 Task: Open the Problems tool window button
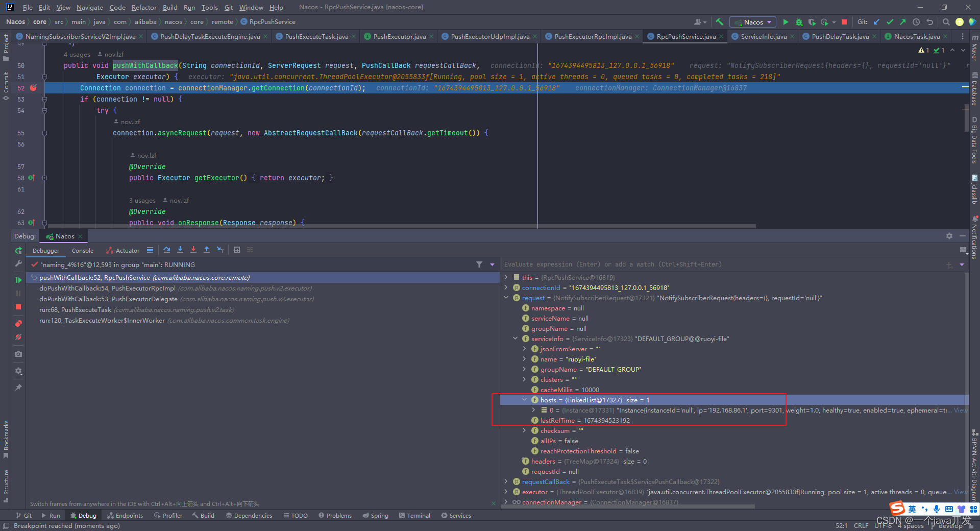click(335, 516)
